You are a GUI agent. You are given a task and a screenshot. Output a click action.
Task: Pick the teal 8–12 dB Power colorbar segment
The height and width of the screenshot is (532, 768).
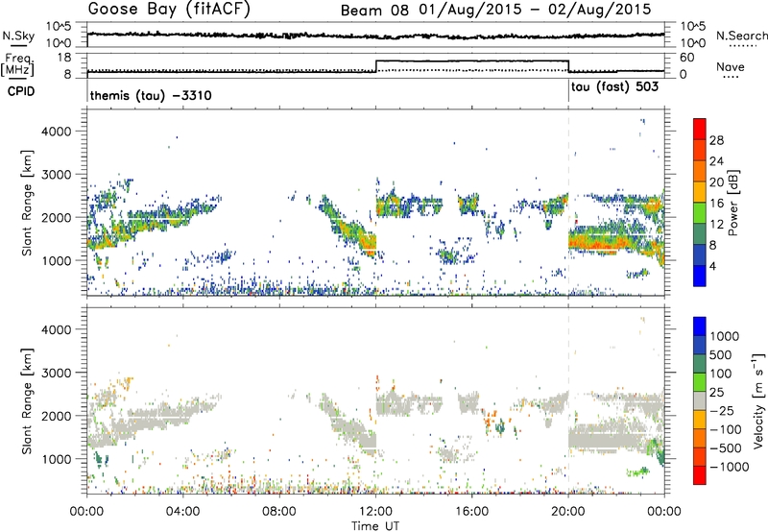700,234
